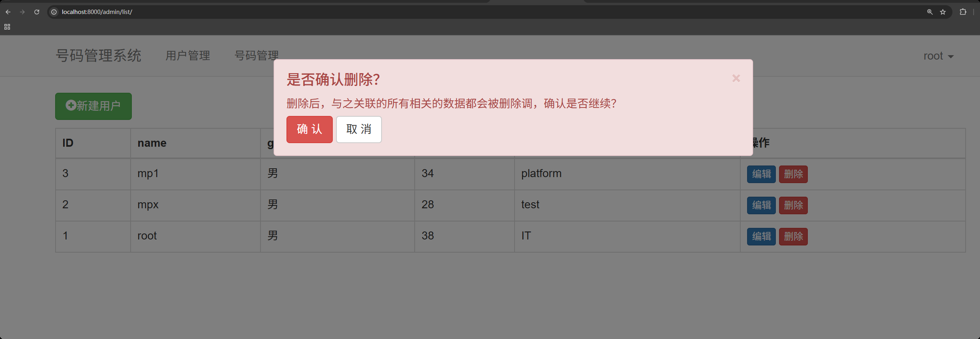Click 编辑 for user mpx
Image resolution: width=980 pixels, height=339 pixels.
click(x=761, y=205)
